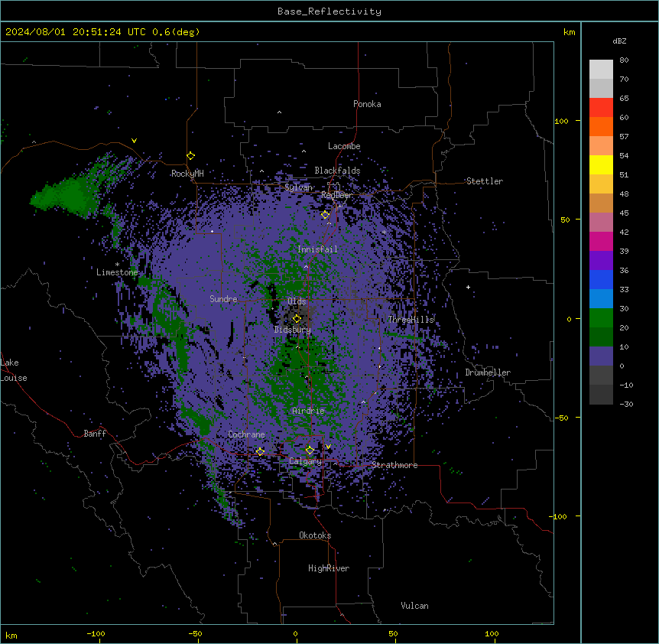This screenshot has width=659, height=644.
Task: Select the orange 57-60 dBZ legend swatch
Action: coord(601,126)
